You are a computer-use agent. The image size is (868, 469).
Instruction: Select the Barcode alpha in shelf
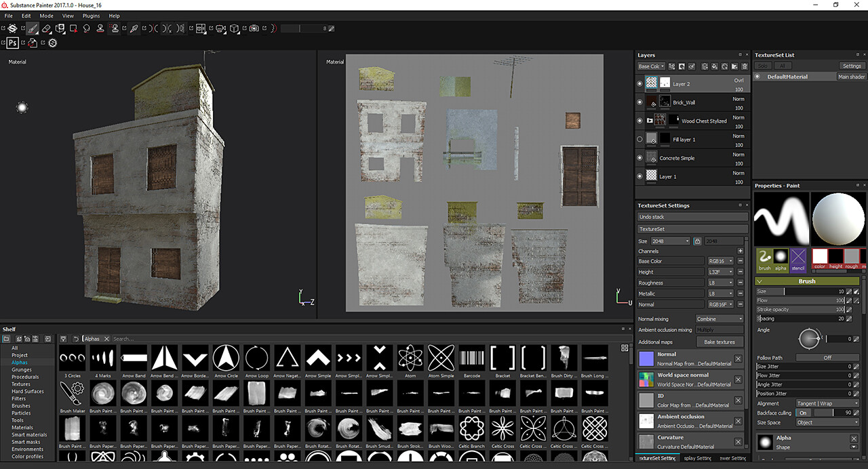click(472, 357)
